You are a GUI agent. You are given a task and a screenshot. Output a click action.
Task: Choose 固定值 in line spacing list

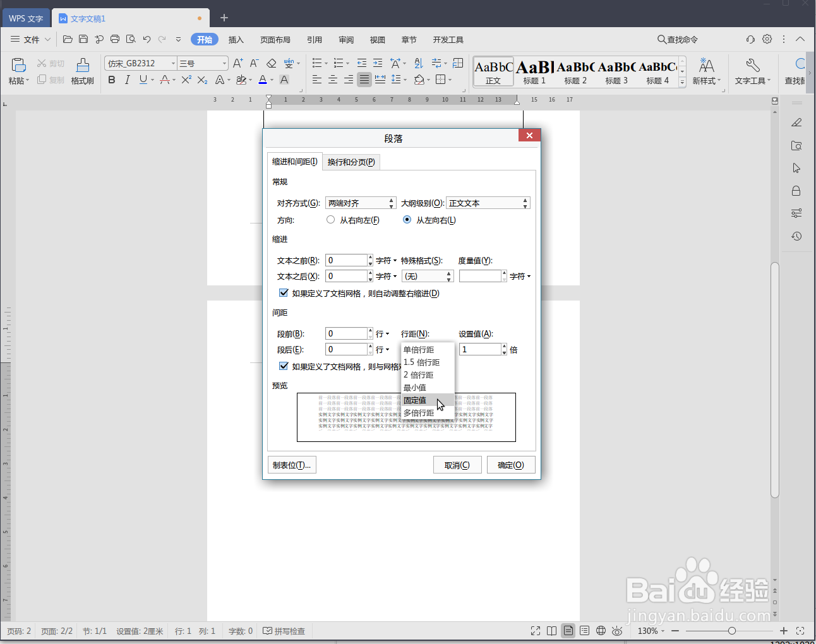pos(428,400)
